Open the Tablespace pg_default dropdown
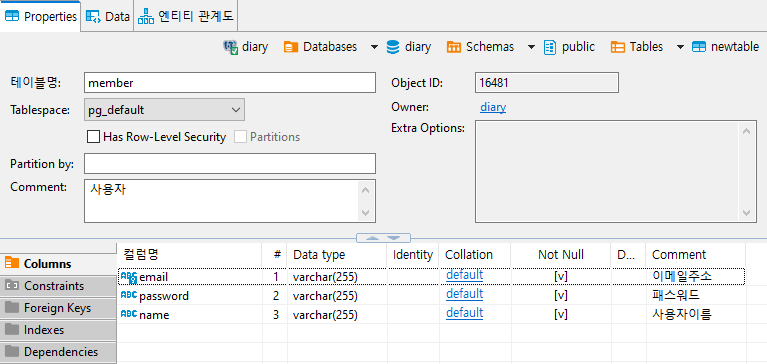767x364 pixels. click(164, 110)
